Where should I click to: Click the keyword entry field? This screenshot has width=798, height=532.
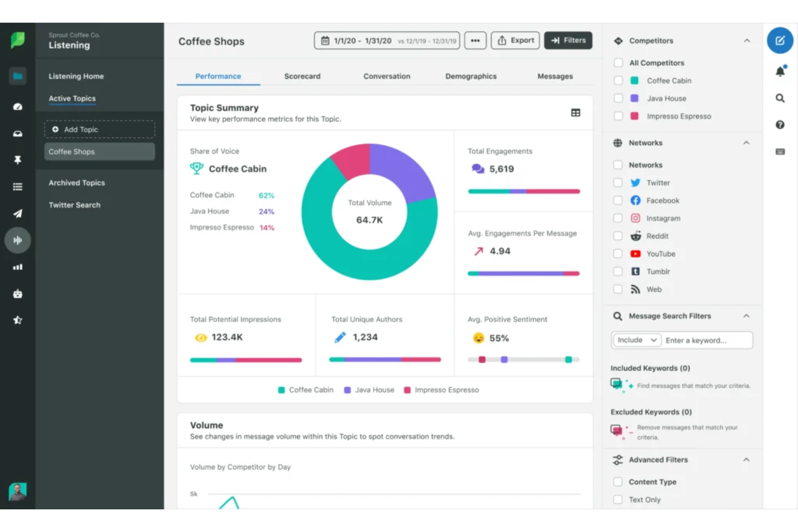707,340
